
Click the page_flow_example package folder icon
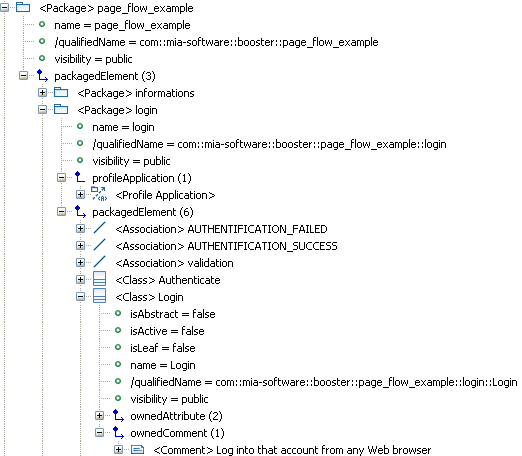pyautogui.click(x=23, y=7)
